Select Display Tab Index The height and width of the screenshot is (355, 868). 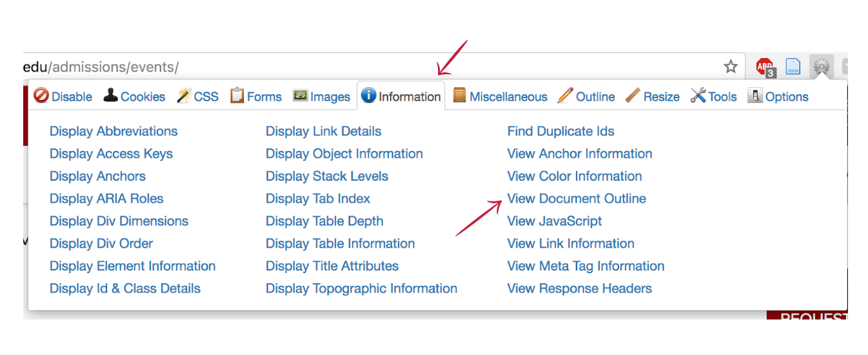[318, 199]
